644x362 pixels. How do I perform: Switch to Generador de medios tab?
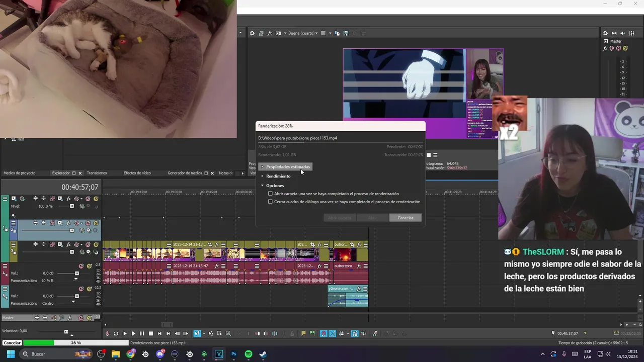click(185, 173)
